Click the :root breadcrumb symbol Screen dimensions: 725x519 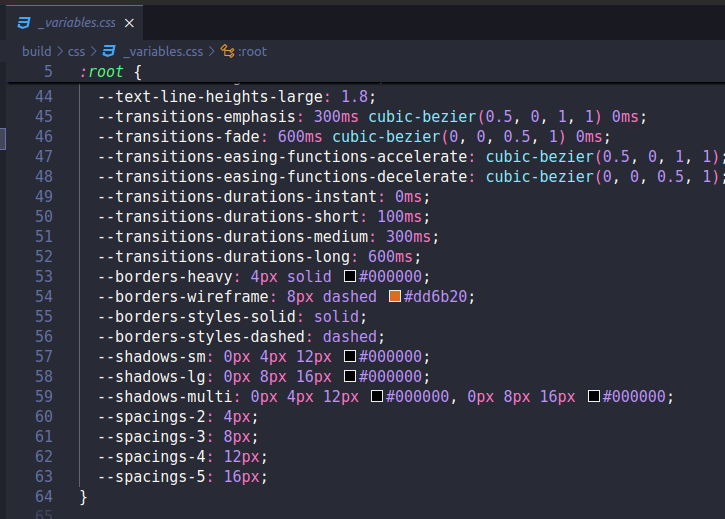(x=252, y=51)
